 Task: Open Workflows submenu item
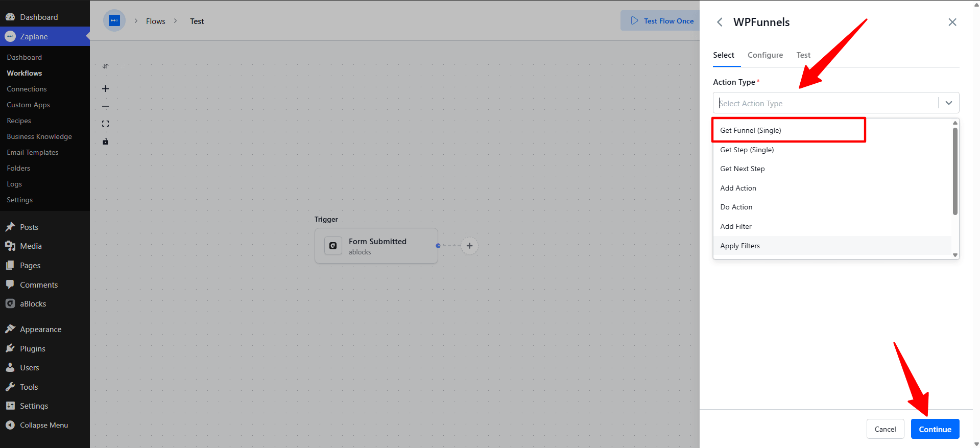pos(25,73)
